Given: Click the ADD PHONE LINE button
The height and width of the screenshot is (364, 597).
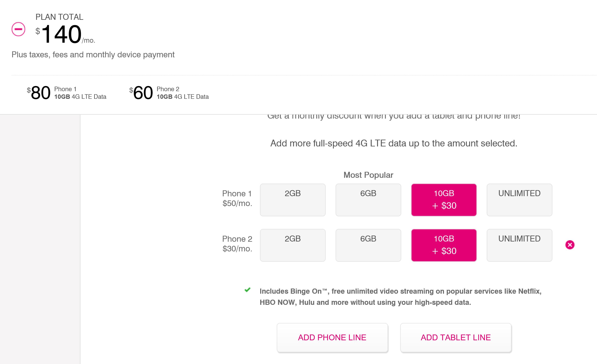Looking at the screenshot, I should 332,338.
